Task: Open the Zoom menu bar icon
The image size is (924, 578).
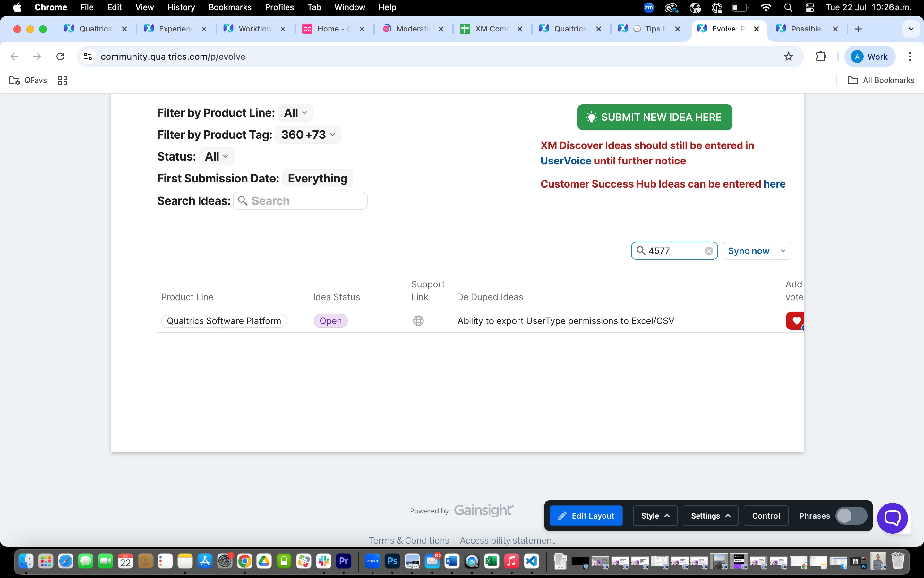Action: point(649,8)
